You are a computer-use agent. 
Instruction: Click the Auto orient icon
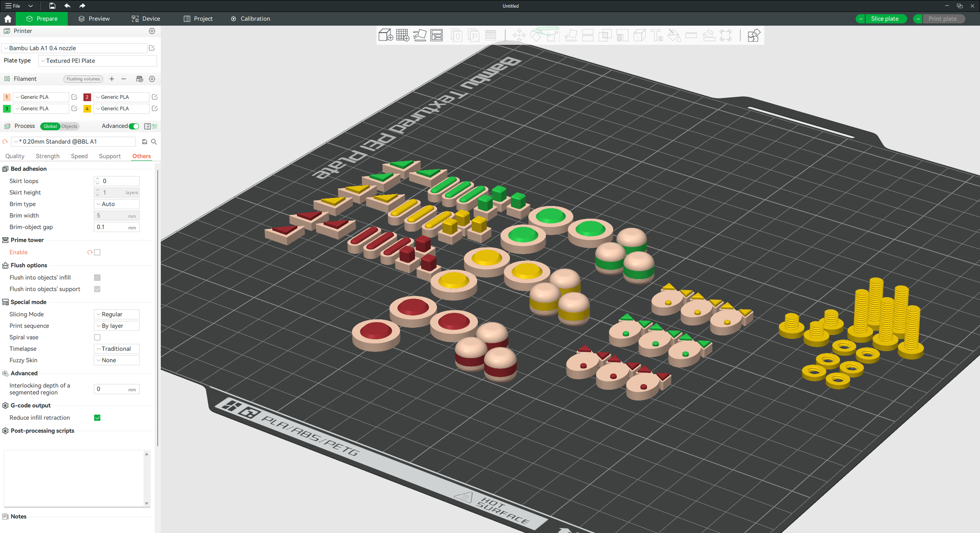pyautogui.click(x=420, y=35)
